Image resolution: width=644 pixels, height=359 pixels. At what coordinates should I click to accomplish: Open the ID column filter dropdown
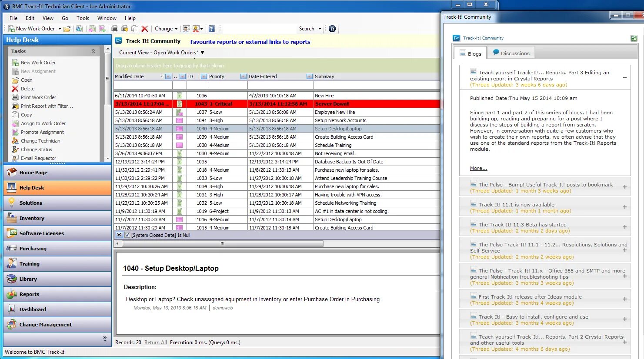tap(204, 76)
